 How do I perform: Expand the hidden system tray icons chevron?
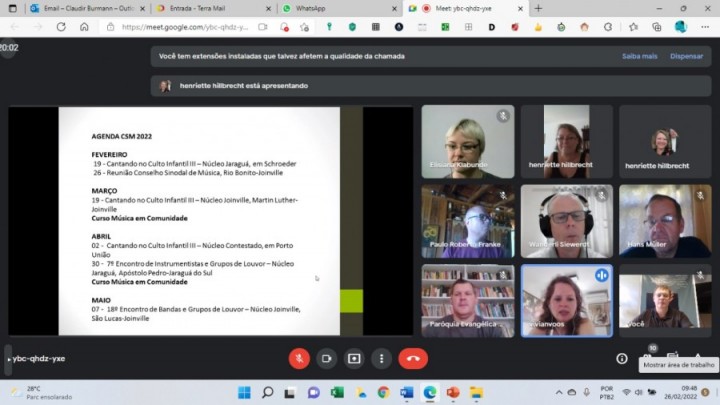coord(558,393)
